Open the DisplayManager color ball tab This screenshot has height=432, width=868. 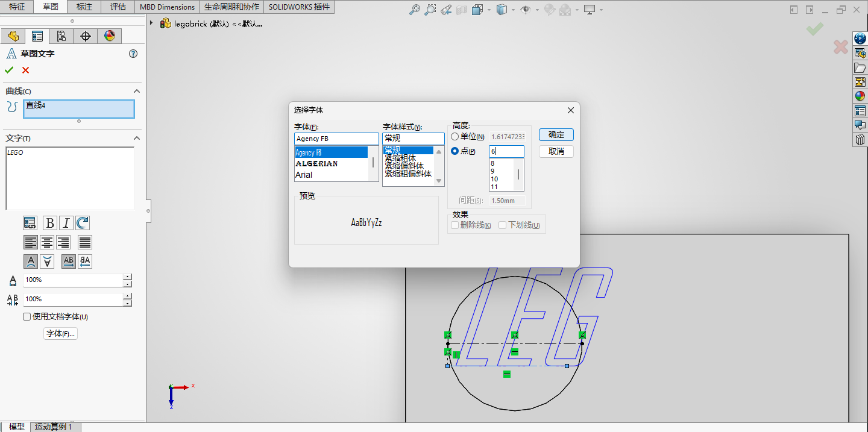(x=109, y=36)
